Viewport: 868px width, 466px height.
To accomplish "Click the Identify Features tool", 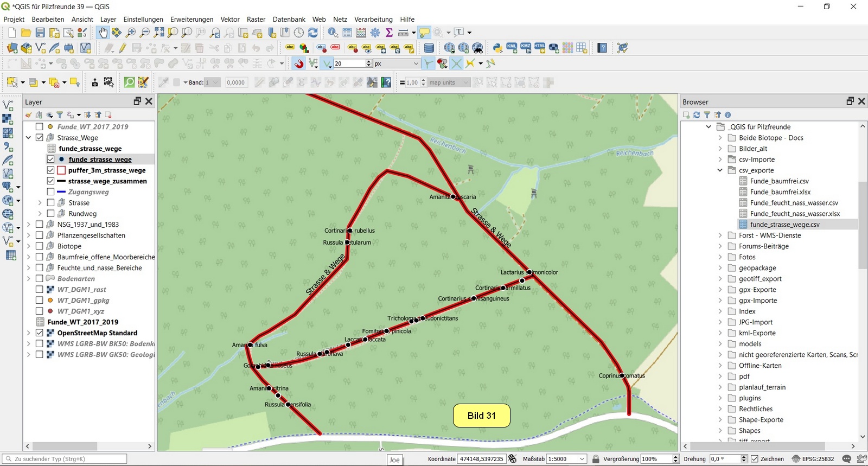I will [333, 33].
